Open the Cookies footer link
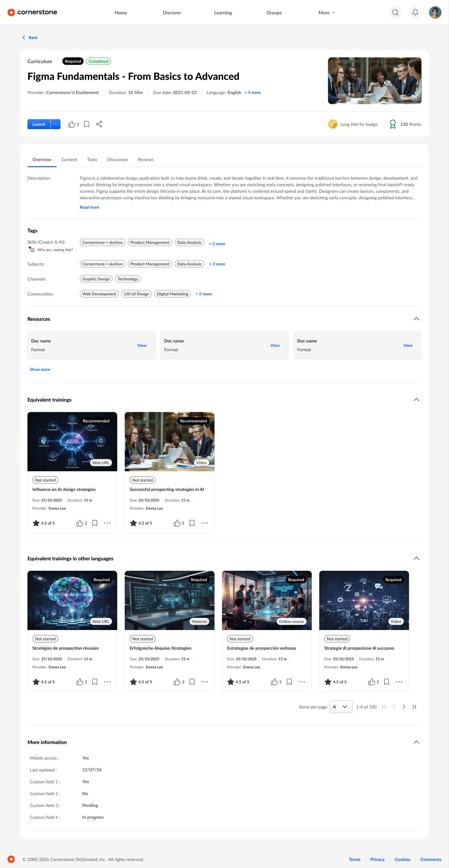The image size is (449, 868). pos(402,859)
